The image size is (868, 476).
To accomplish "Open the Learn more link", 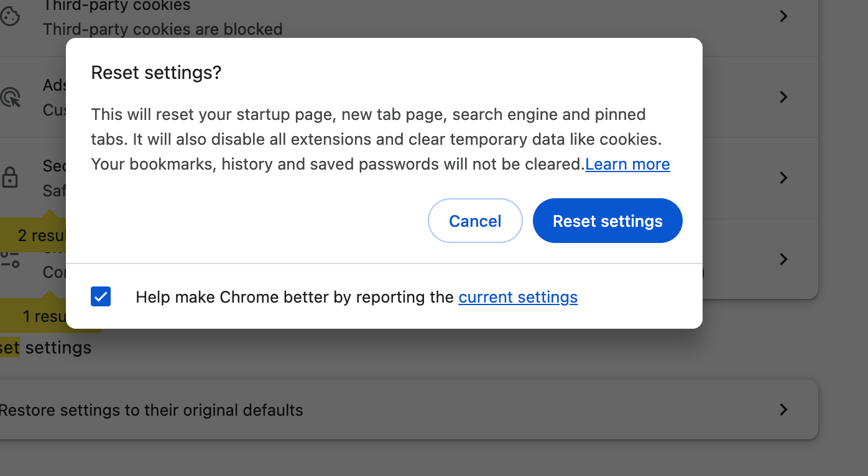I will [627, 164].
